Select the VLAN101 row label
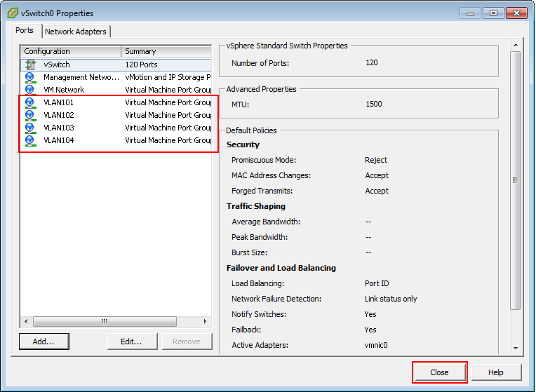This screenshot has width=536, height=392. [x=59, y=102]
